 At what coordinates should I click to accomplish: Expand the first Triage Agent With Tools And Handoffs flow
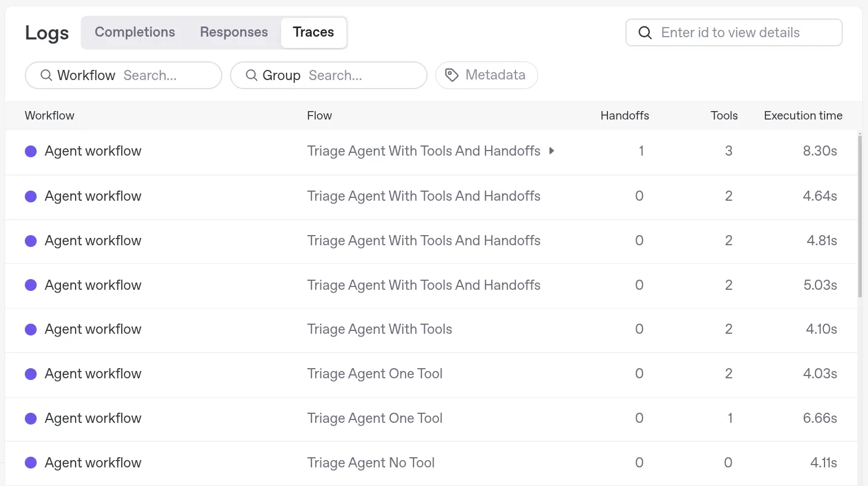[552, 151]
